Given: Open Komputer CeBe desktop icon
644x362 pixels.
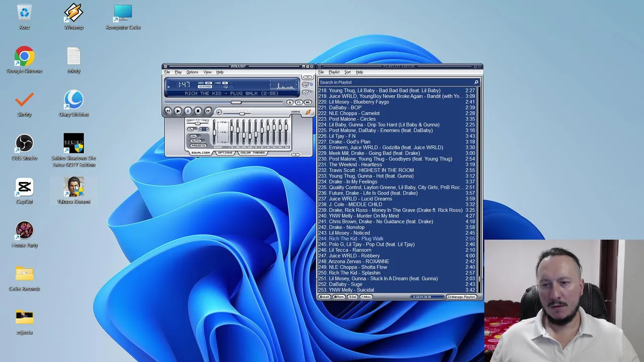Looking at the screenshot, I should (x=123, y=17).
